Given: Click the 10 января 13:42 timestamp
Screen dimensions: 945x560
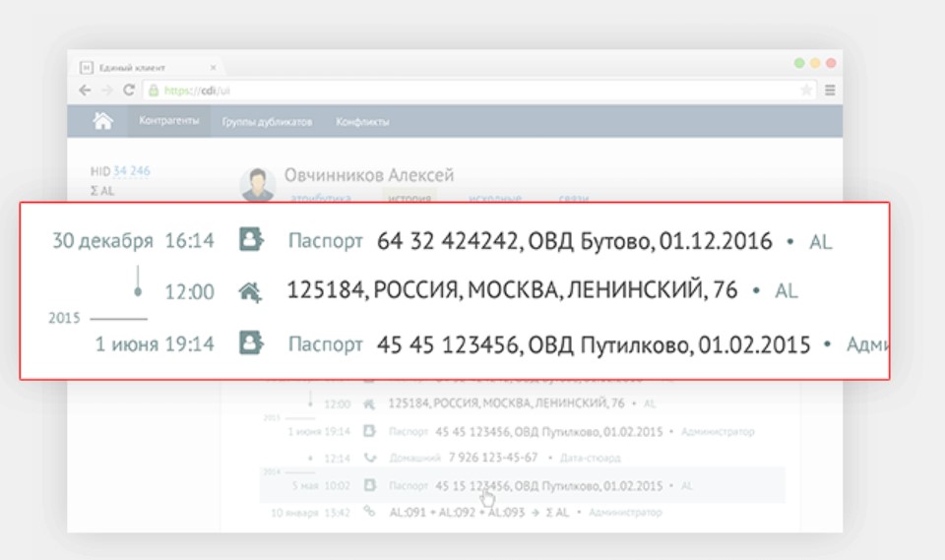Looking at the screenshot, I should click(x=310, y=513).
